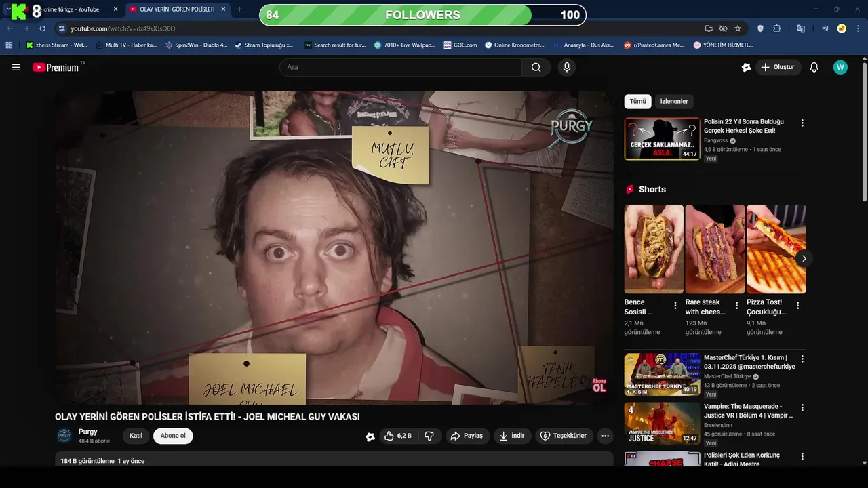Open YÖNETİM HİZMETL... bookmark
Viewport: 868px width, 488px height.
(x=724, y=45)
